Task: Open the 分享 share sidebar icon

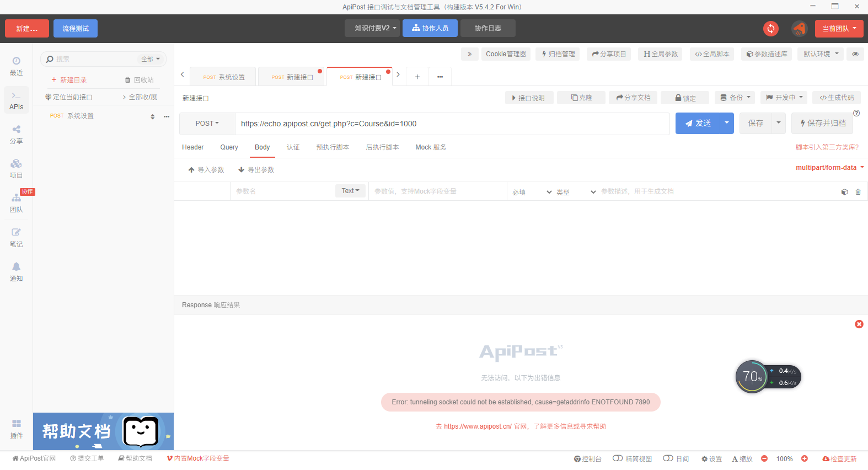Action: (17, 135)
